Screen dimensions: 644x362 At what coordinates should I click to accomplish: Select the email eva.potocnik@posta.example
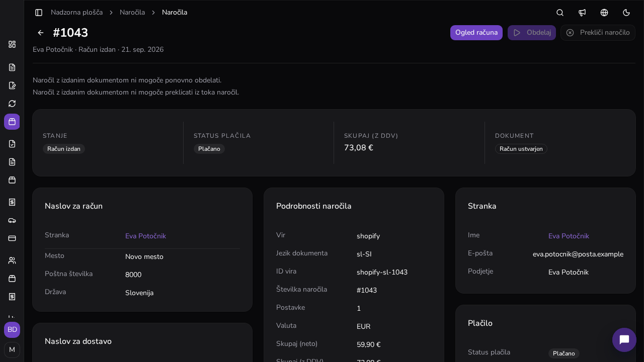[578, 254]
